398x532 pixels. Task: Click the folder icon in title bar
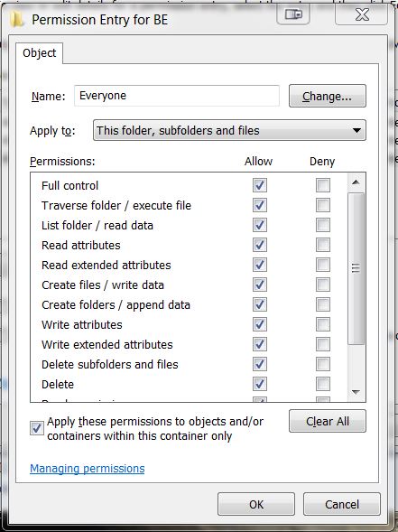(16, 19)
